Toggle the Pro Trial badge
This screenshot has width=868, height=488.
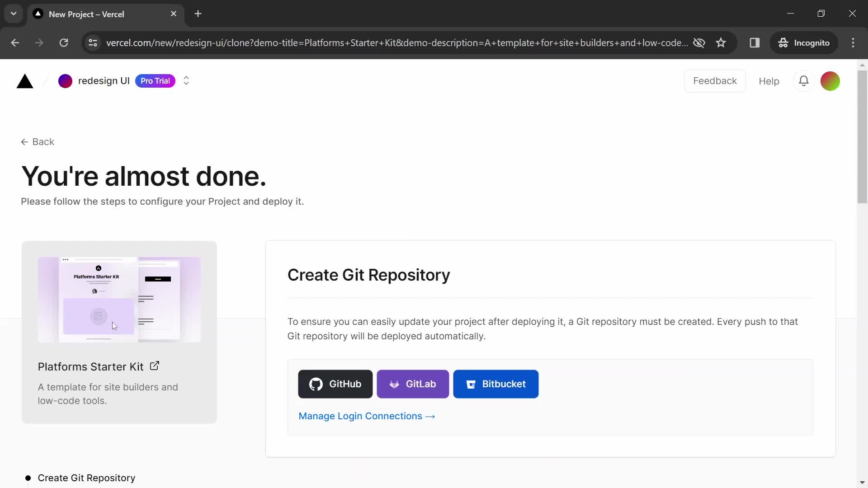(155, 80)
